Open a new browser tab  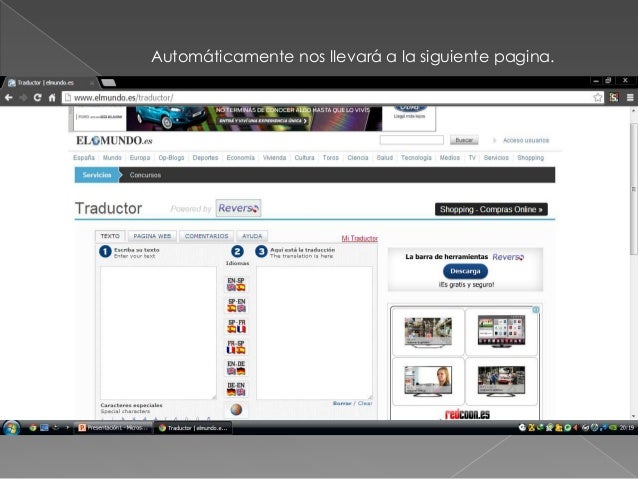tap(108, 83)
